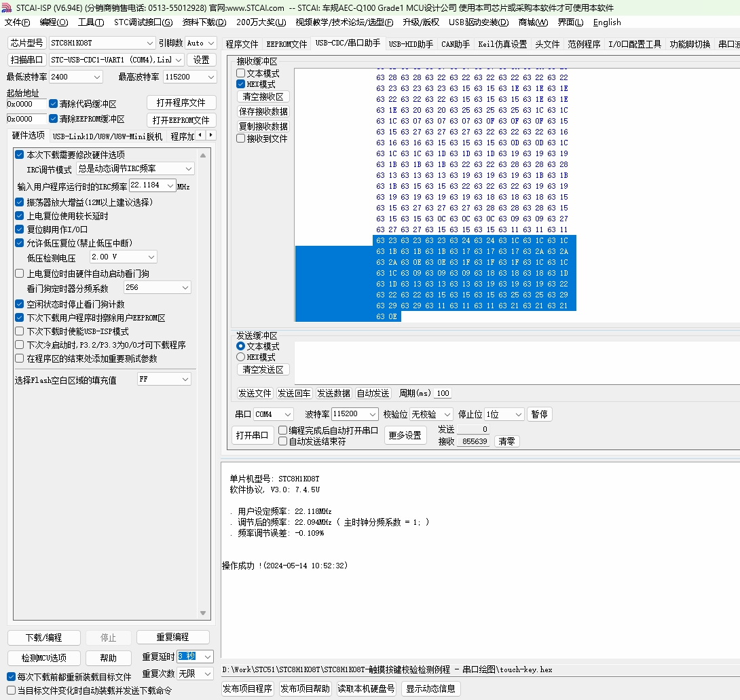740x700 pixels.
Task: Click 重复编程 button
Action: [x=172, y=638]
